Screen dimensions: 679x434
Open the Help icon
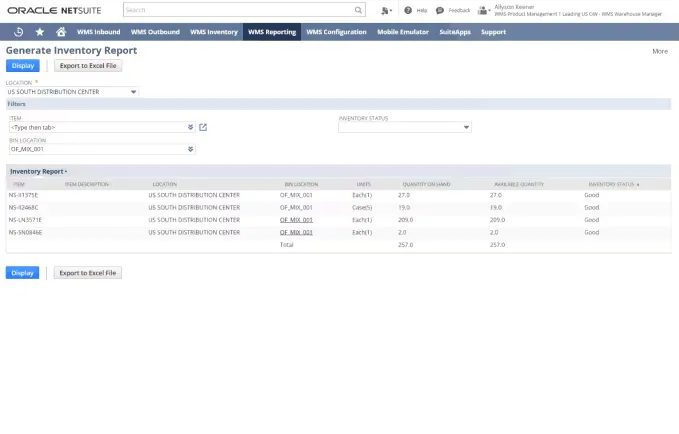coord(408,10)
